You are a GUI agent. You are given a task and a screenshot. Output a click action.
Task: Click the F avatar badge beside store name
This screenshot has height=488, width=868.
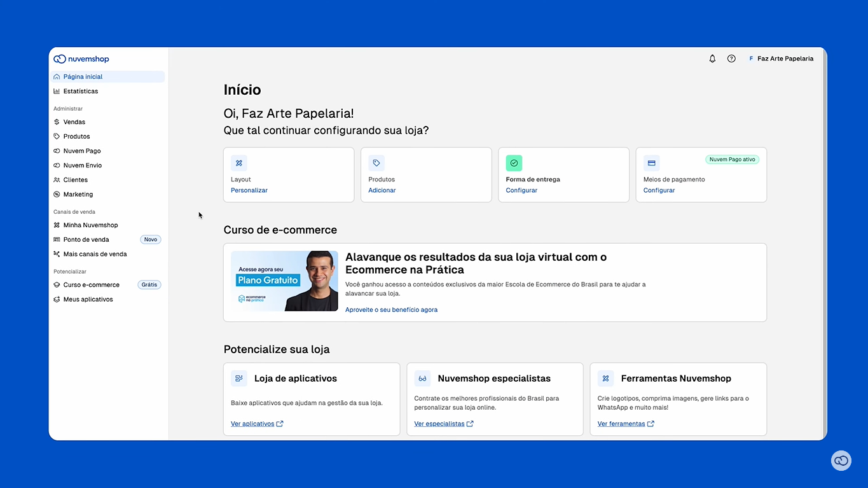pos(751,59)
